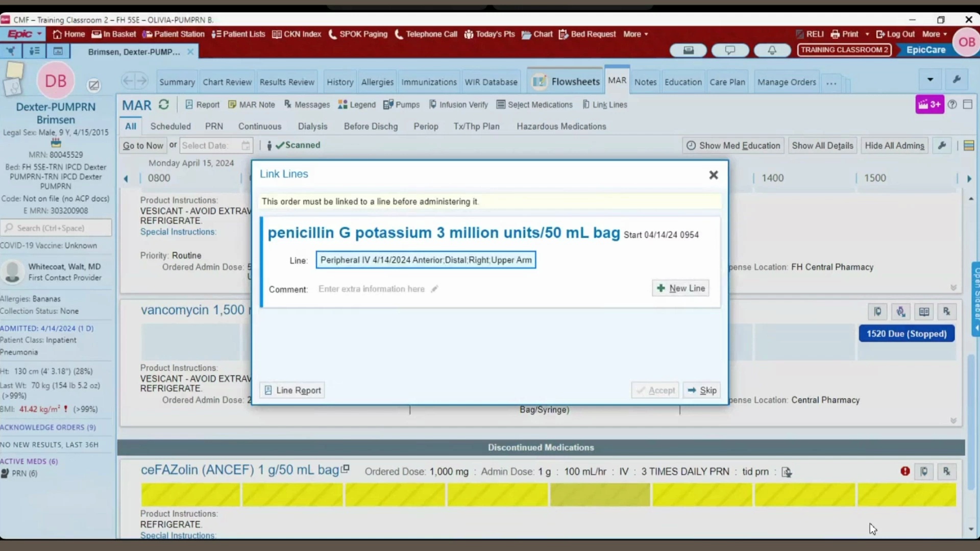Click the New Line button
The width and height of the screenshot is (980, 551).
coord(680,288)
